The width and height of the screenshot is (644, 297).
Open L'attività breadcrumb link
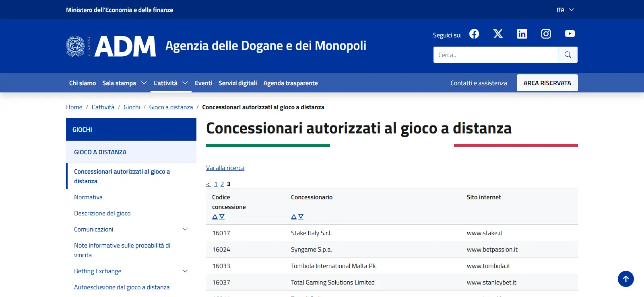click(103, 107)
